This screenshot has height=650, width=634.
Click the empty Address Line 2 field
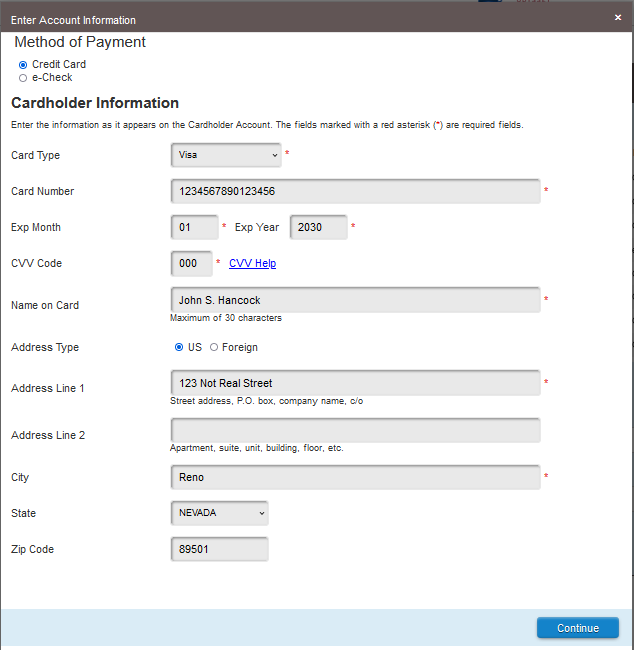click(355, 430)
